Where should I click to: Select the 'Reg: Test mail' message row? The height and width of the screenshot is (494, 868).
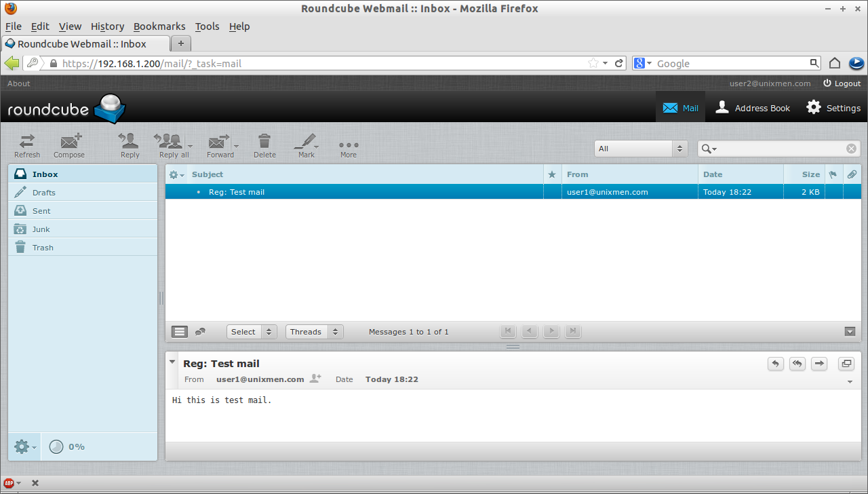[513, 192]
